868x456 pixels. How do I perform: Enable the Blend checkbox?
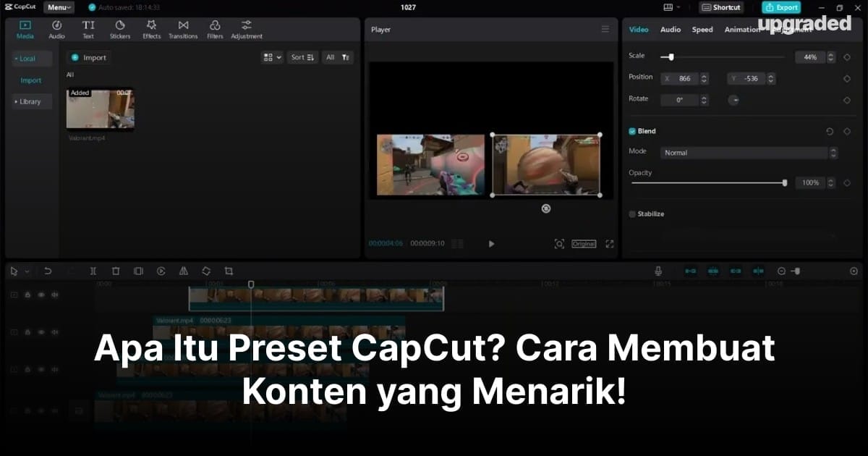coord(631,131)
